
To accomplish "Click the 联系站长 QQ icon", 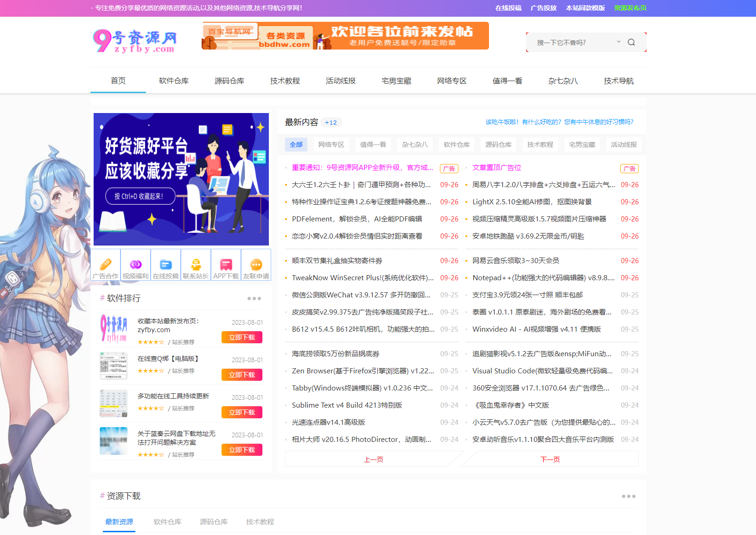I will [196, 264].
